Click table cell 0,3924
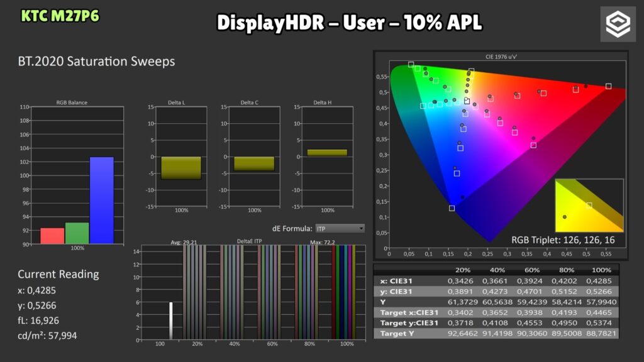The width and height of the screenshot is (644, 362). [x=530, y=281]
